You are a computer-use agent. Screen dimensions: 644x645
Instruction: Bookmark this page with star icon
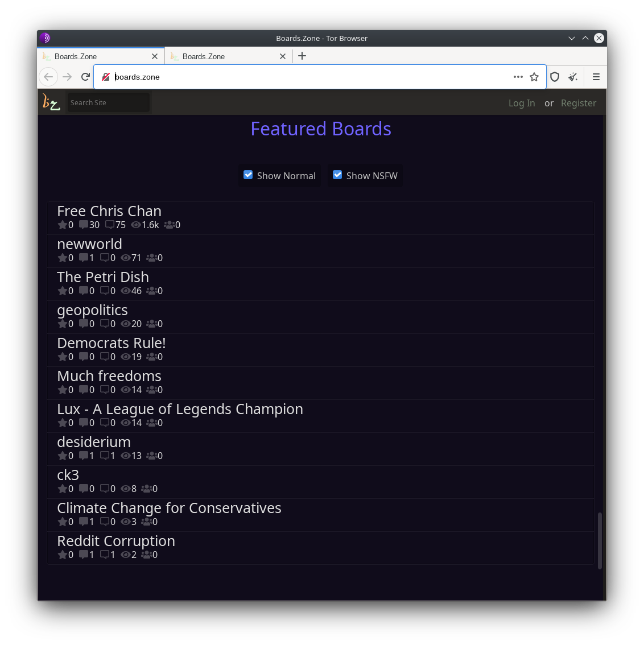click(534, 77)
